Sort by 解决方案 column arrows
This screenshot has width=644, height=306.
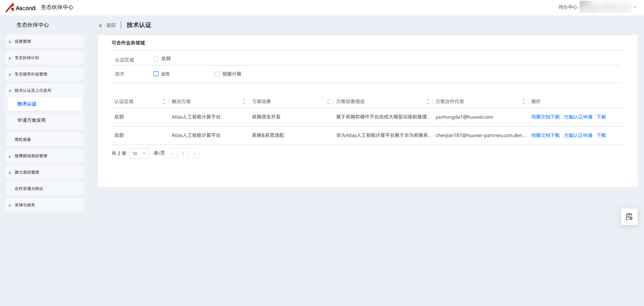244,101
